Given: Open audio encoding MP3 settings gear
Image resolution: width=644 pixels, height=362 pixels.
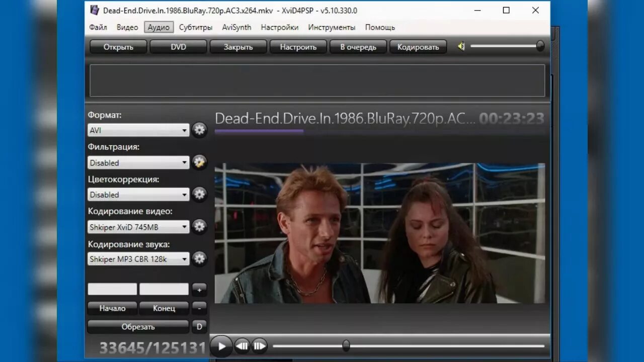Looking at the screenshot, I should (200, 259).
